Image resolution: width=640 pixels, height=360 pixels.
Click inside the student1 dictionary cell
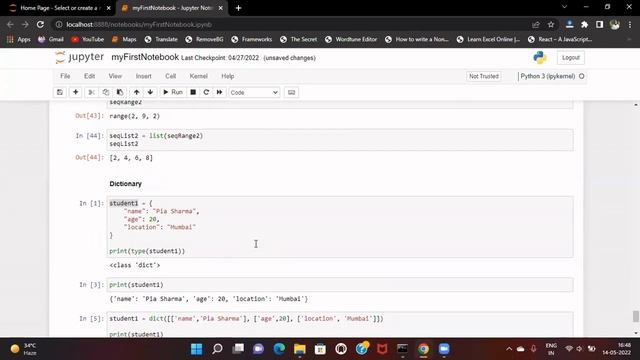[340, 227]
